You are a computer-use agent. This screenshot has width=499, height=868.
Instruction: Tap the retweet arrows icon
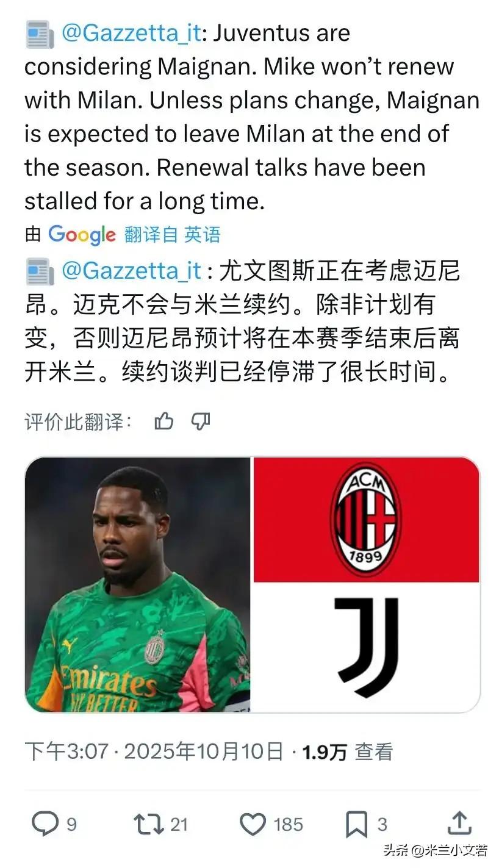[149, 824]
